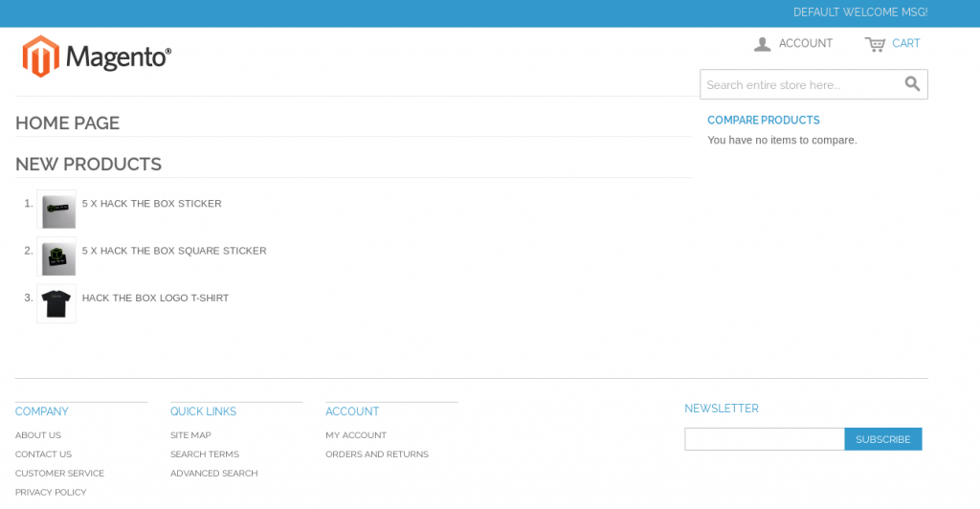Click the COMPANY footer heading
The width and height of the screenshot is (980, 509).
(x=42, y=411)
